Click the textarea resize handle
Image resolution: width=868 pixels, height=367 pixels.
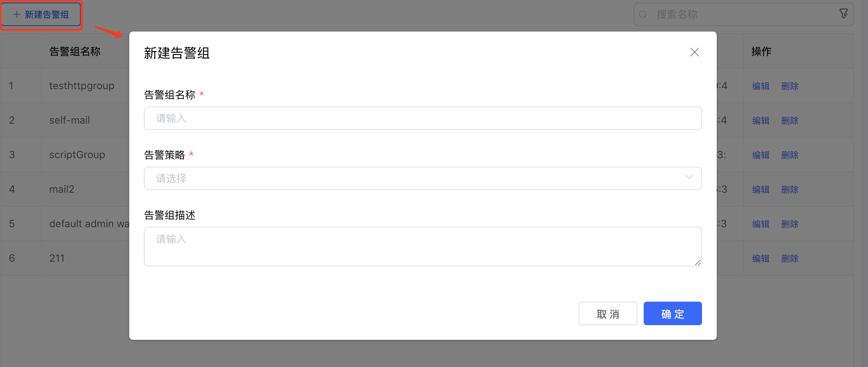[698, 262]
